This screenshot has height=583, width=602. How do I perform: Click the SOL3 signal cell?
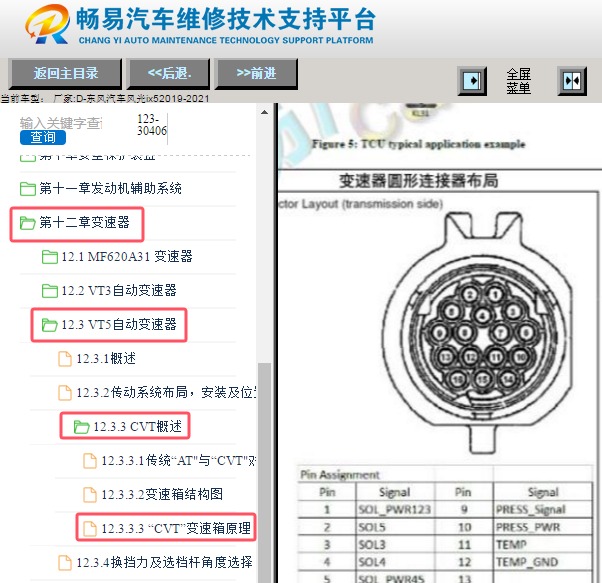tap(395, 545)
